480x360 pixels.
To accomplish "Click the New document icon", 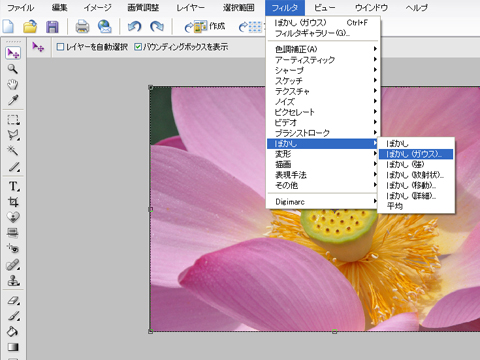I will click(9, 26).
